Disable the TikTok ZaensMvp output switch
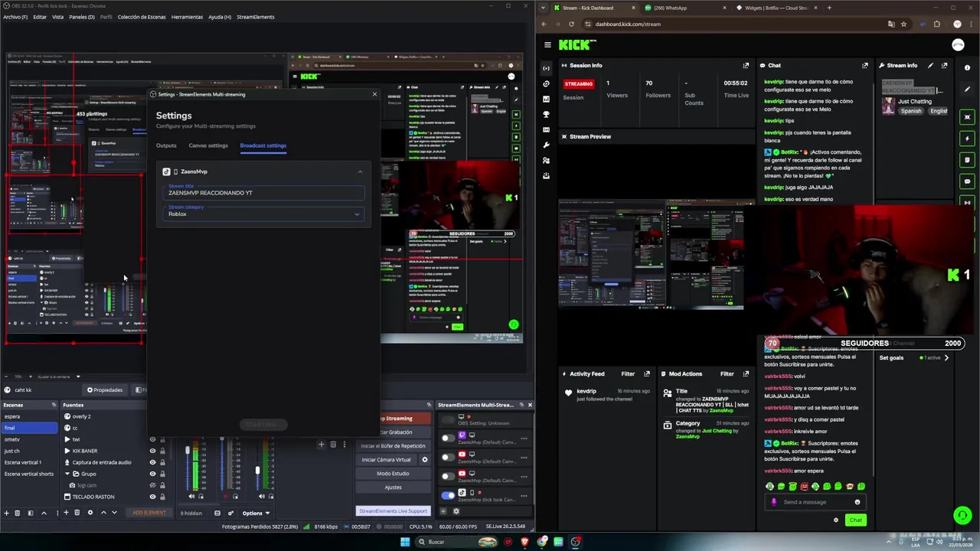Image resolution: width=980 pixels, height=551 pixels. (x=448, y=495)
